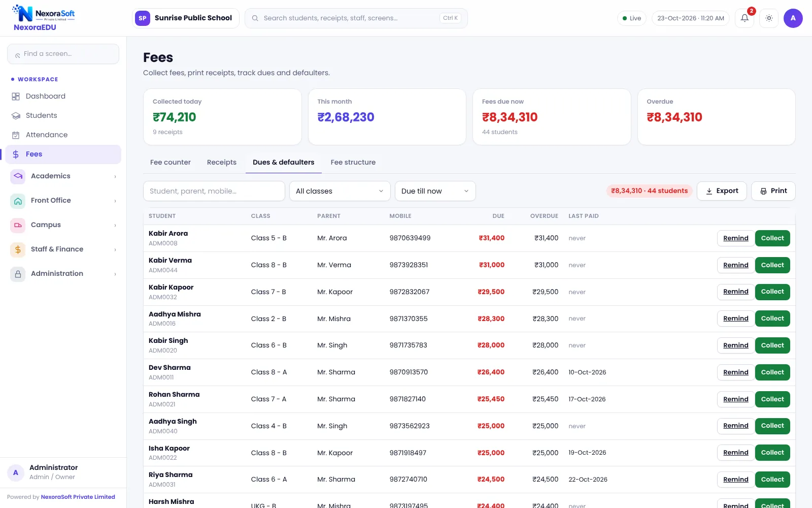Viewport: 812px width, 508px height.
Task: Click the Print button
Action: (x=773, y=191)
